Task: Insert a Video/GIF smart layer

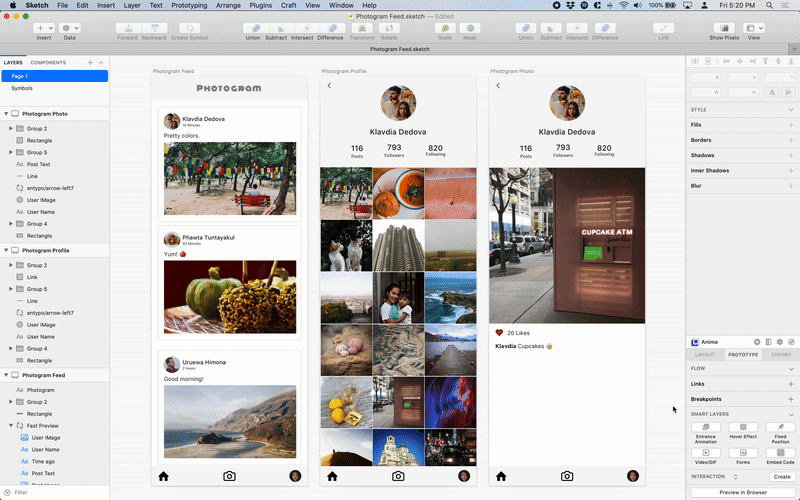Action: [705, 454]
